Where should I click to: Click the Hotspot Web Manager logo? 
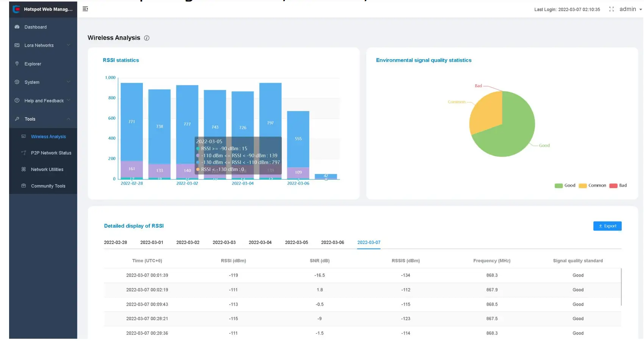coord(16,9)
